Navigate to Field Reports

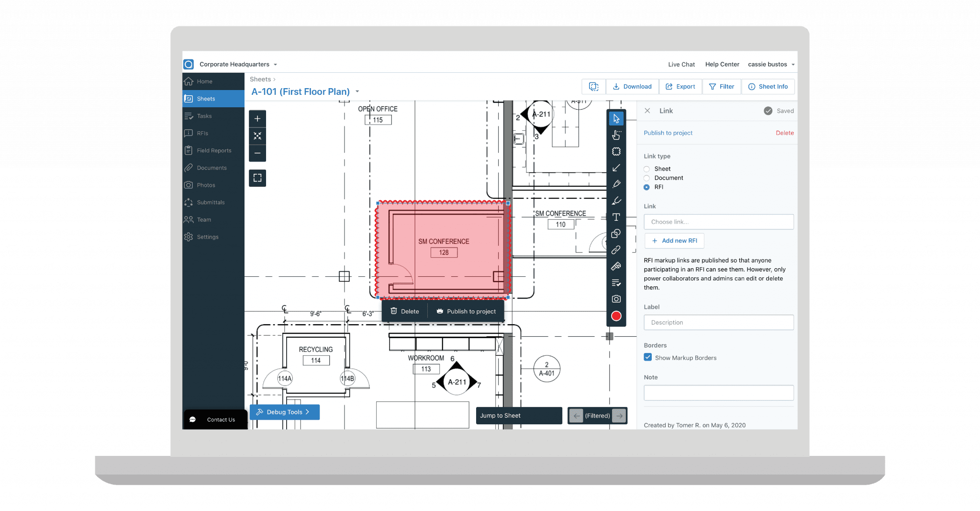[213, 150]
